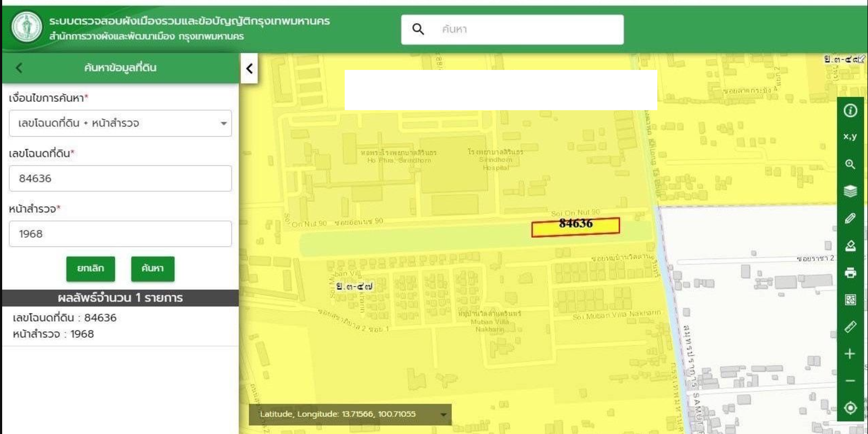Click the Ho Phra Sirindhorn label on map
Screen dimensions: 868x434
tap(399, 156)
